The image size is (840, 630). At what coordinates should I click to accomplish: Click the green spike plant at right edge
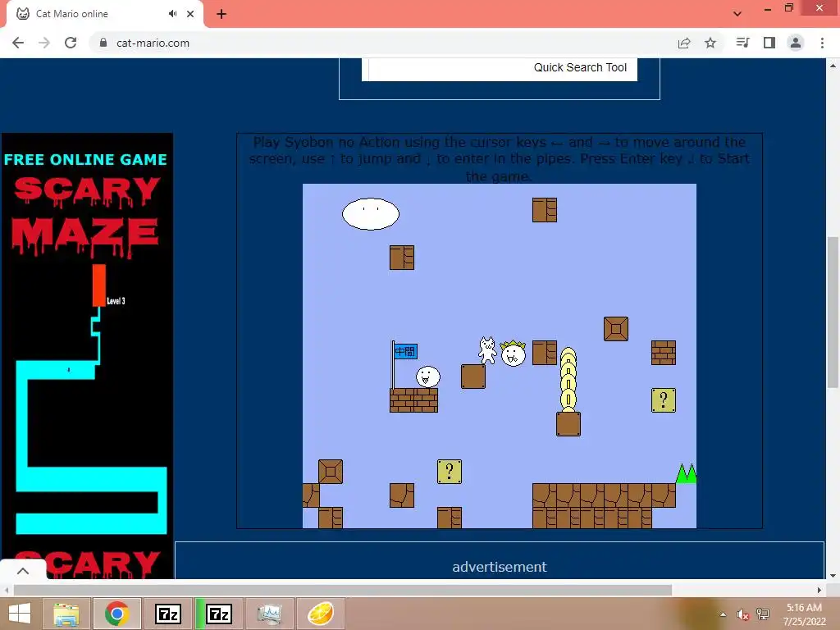[x=686, y=474]
